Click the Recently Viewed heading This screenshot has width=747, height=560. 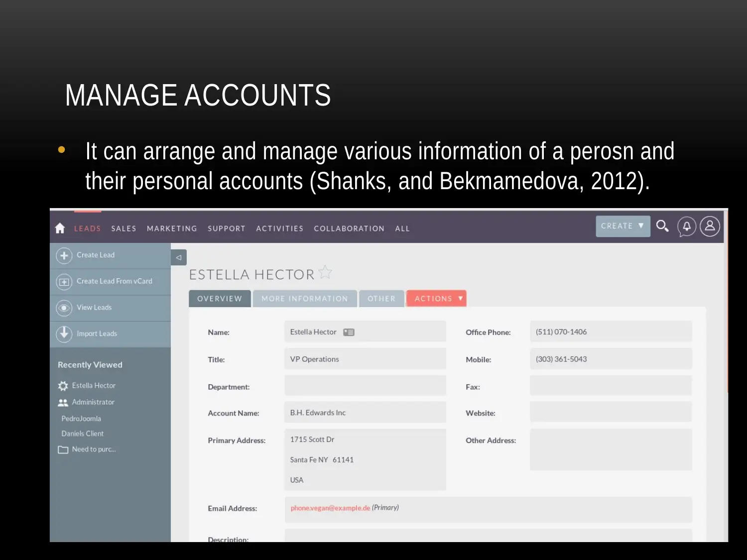point(90,365)
